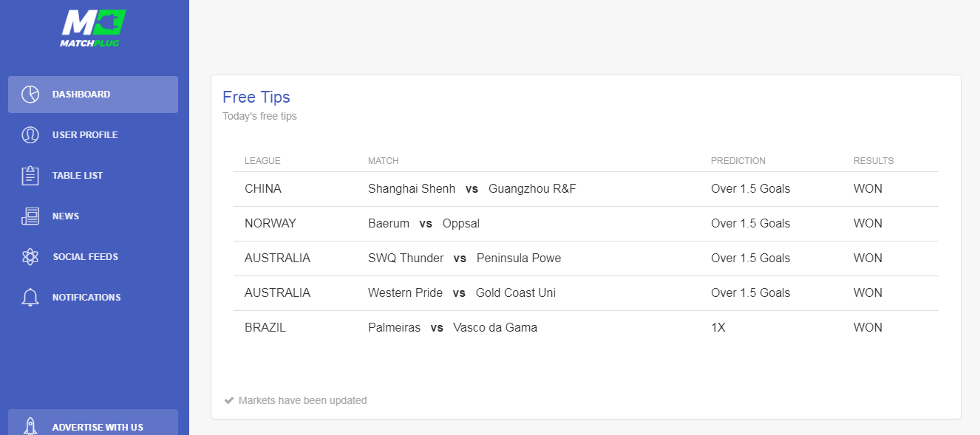Image resolution: width=980 pixels, height=435 pixels.
Task: Click the Markets updated checkmark icon
Action: [229, 400]
